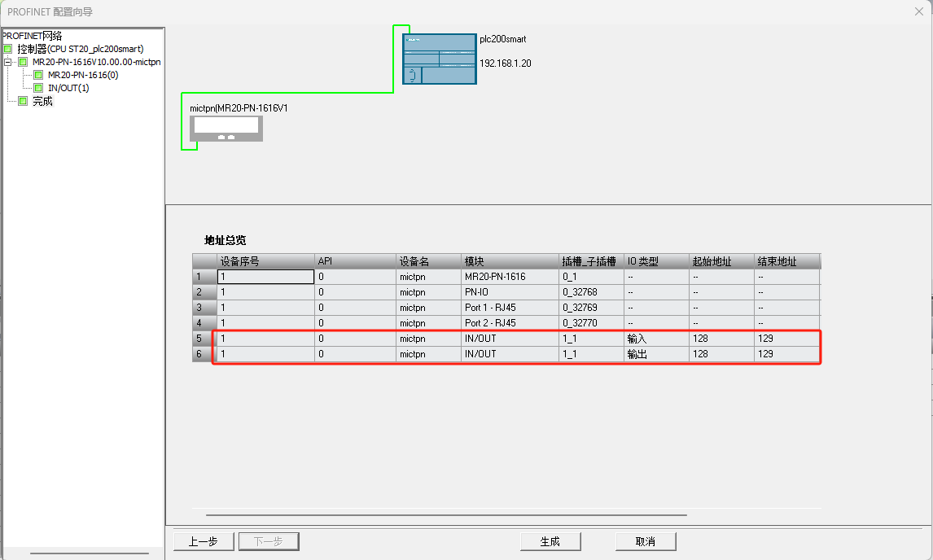Image resolution: width=933 pixels, height=560 pixels.
Task: Select 控制器(CPU ST20_plc200smart) in tree
Action: pos(81,49)
